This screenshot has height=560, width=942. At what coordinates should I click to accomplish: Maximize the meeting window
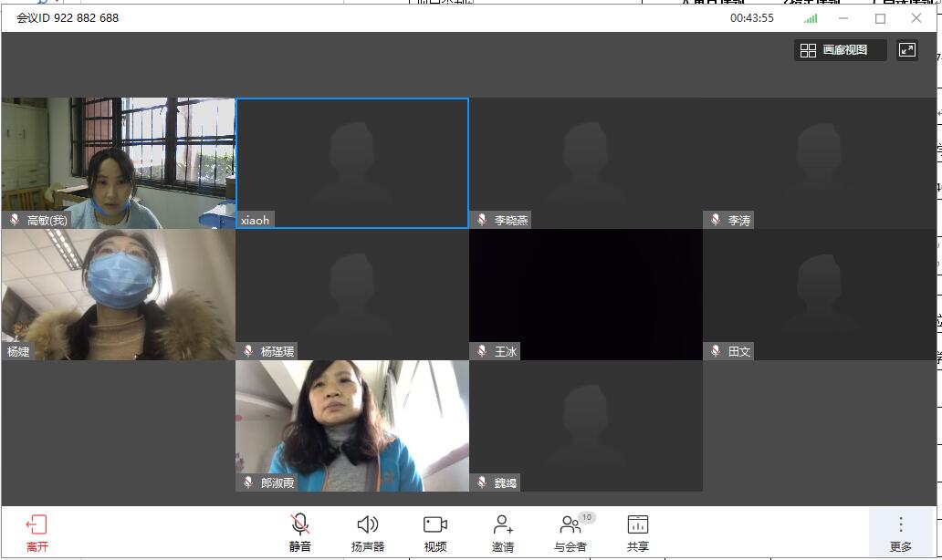[x=880, y=18]
